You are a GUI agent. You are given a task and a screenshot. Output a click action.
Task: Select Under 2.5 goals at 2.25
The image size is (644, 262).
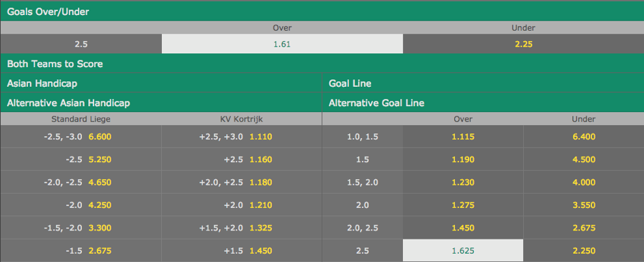(524, 44)
